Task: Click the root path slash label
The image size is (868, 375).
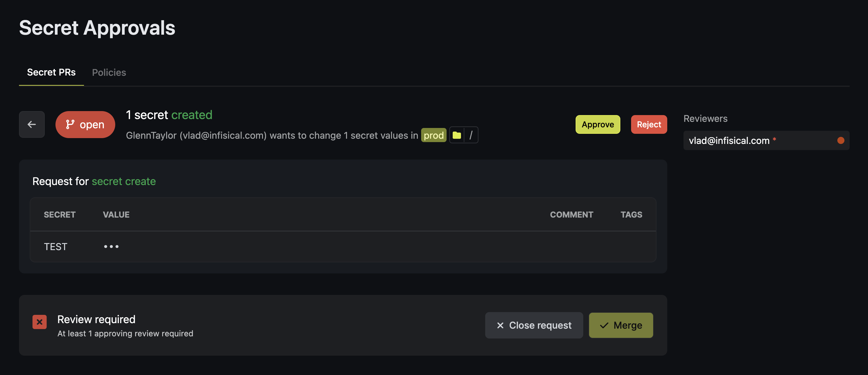Action: click(x=471, y=135)
